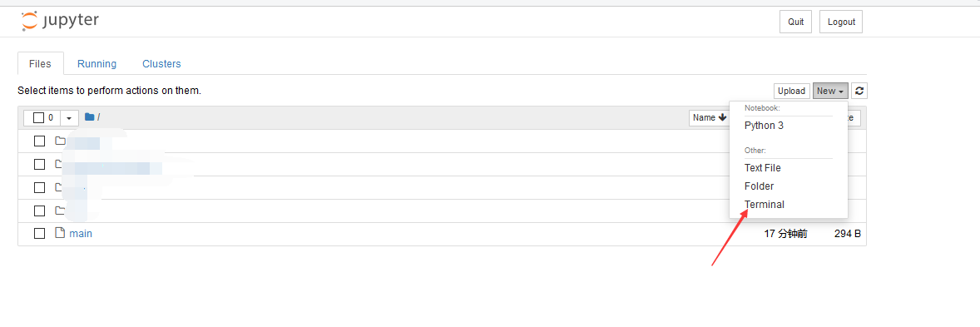Expand the selection dropdown arrow beside 0
The width and height of the screenshot is (980, 327).
click(69, 117)
